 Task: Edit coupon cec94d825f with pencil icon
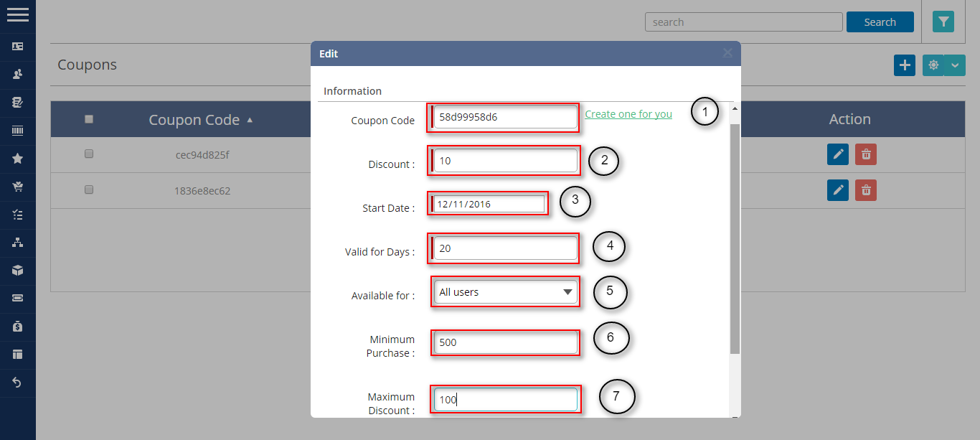[838, 154]
